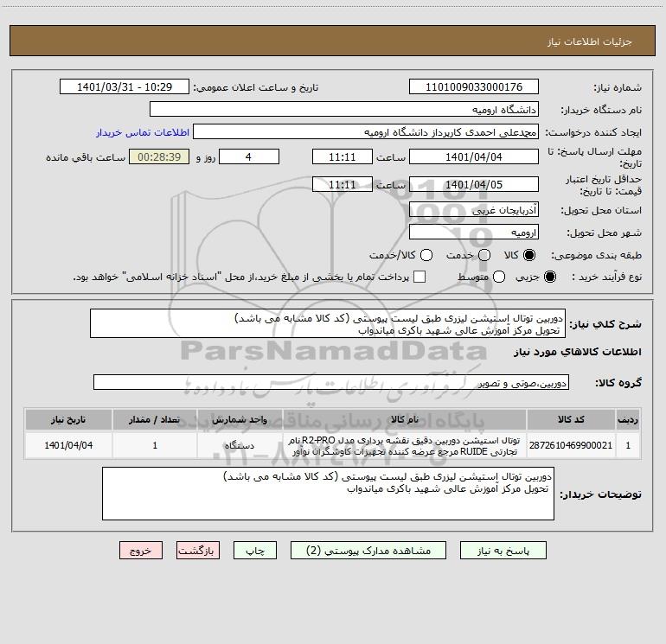
Task: Click the کد کالا column header
Action: (x=571, y=419)
